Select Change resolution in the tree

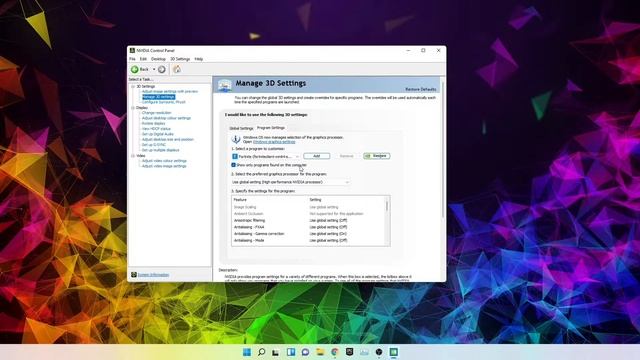pos(156,113)
